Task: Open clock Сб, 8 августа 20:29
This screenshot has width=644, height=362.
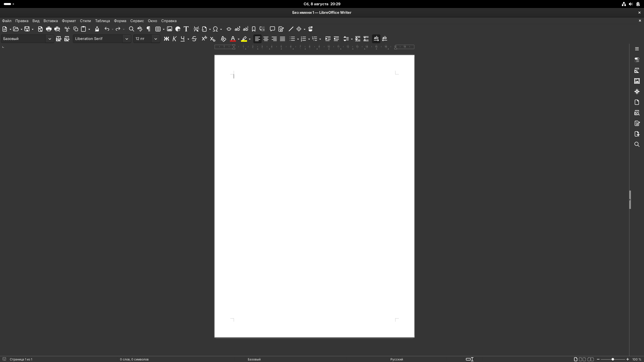Action: coord(322,4)
